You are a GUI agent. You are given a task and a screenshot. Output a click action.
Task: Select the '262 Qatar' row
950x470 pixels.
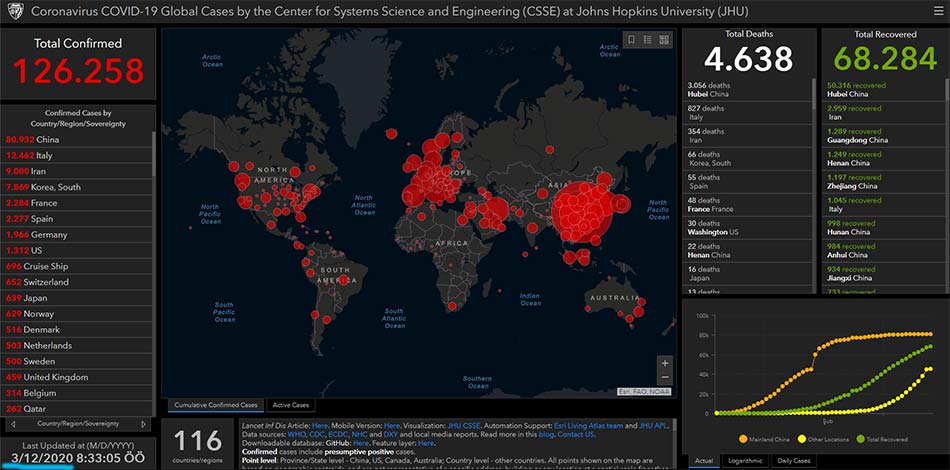pos(76,408)
